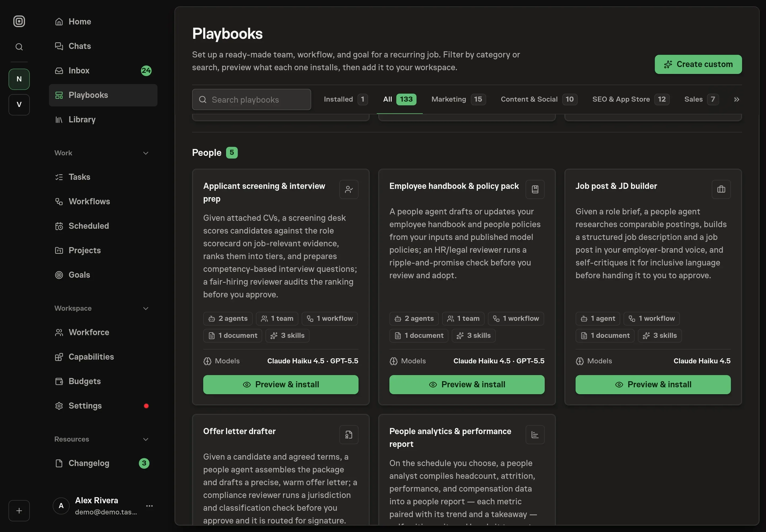The image size is (766, 532).
Task: Select Playbooks in the sidebar
Action: (x=103, y=95)
